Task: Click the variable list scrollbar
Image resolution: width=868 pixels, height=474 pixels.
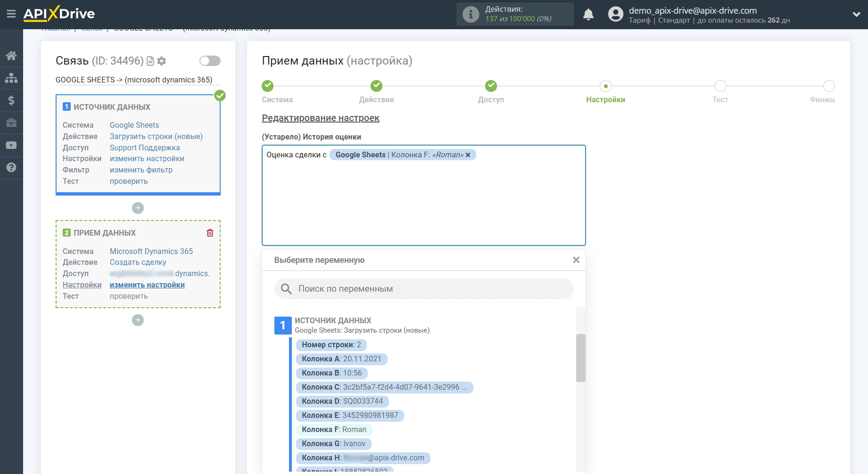Action: pyautogui.click(x=580, y=358)
